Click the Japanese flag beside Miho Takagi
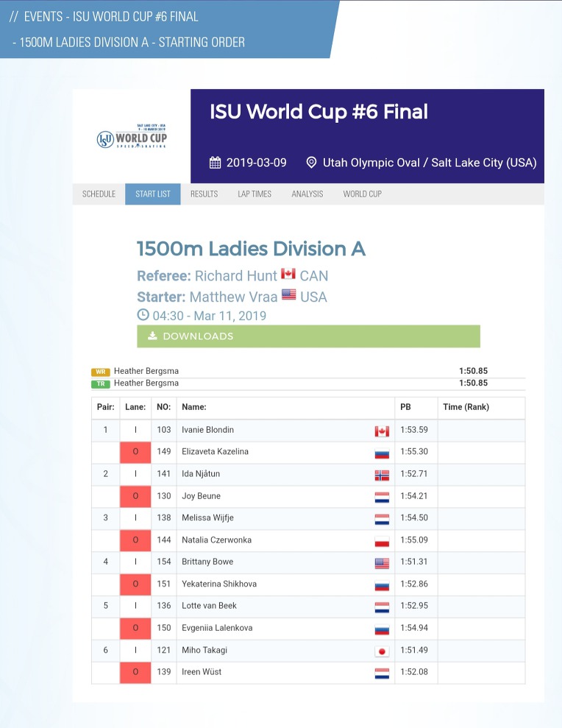Viewport: 562px width, 728px height. pos(382,651)
